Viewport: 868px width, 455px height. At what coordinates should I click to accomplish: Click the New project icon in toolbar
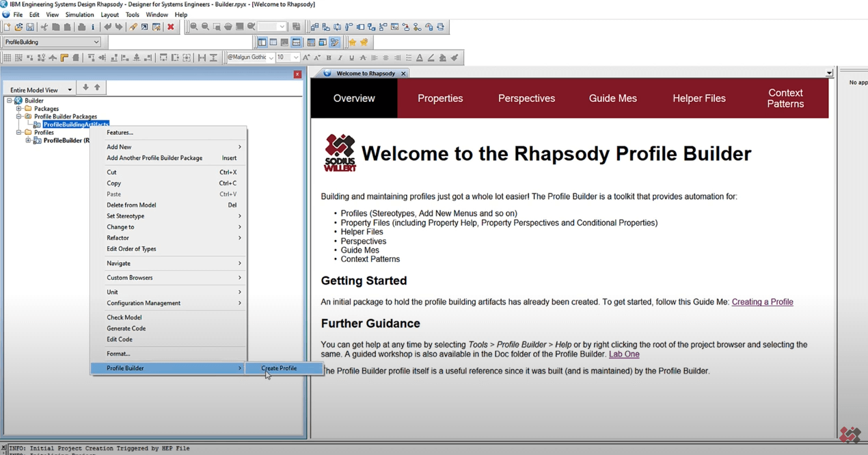click(x=7, y=27)
